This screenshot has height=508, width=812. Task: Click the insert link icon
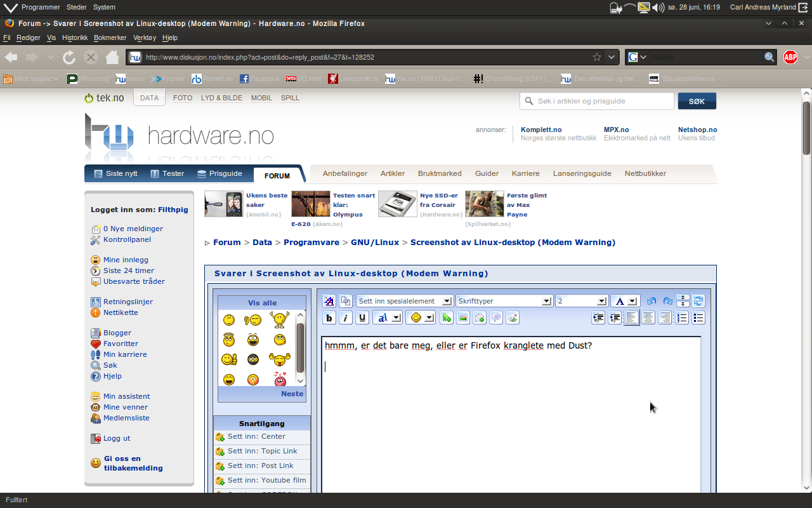447,318
